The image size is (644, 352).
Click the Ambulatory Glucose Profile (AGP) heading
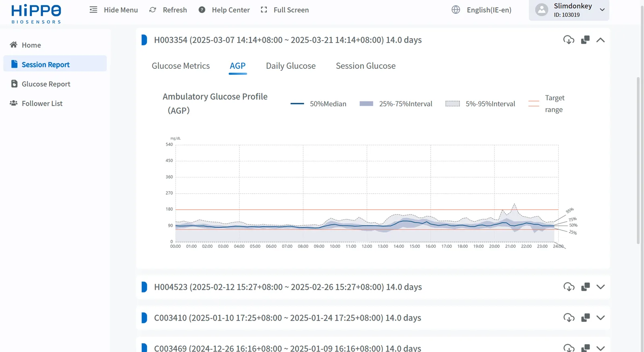pyautogui.click(x=215, y=103)
